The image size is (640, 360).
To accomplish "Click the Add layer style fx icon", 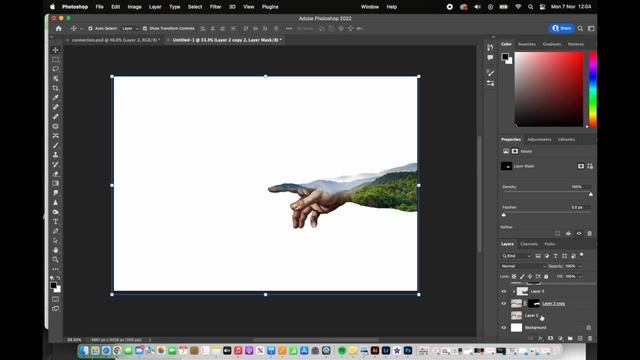I will [x=540, y=338].
